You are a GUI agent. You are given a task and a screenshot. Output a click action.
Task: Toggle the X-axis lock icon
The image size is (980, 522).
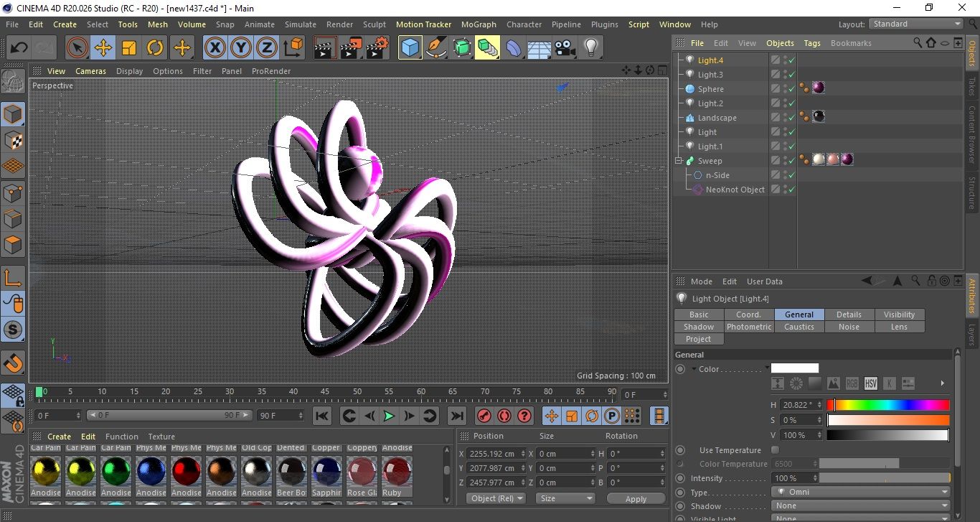[x=215, y=48]
